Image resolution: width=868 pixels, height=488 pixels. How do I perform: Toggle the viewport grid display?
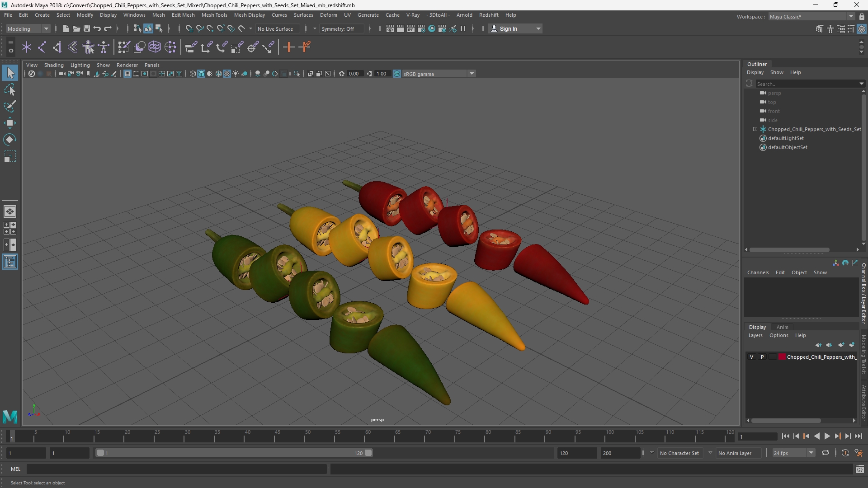coord(127,74)
